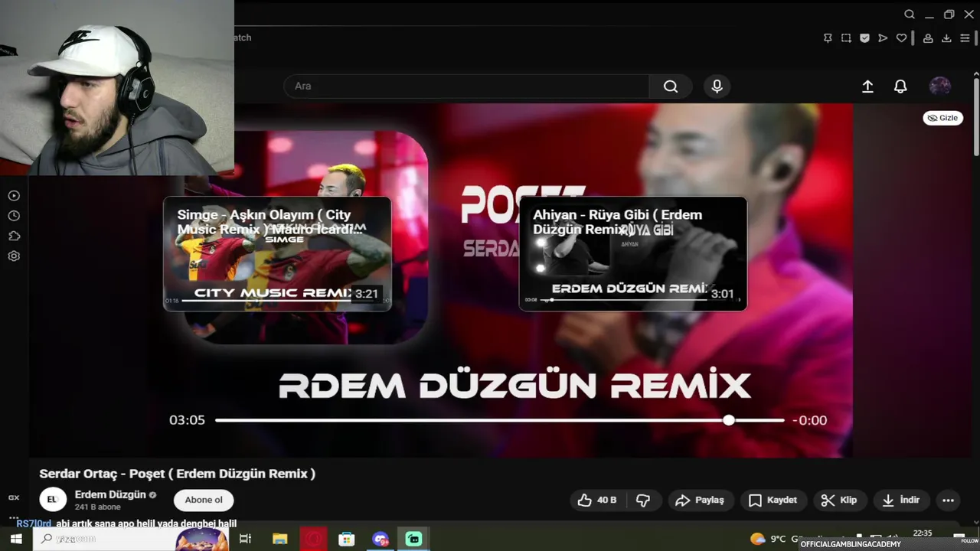
Task: Hide end screen cards with Gizle
Action: [942, 118]
